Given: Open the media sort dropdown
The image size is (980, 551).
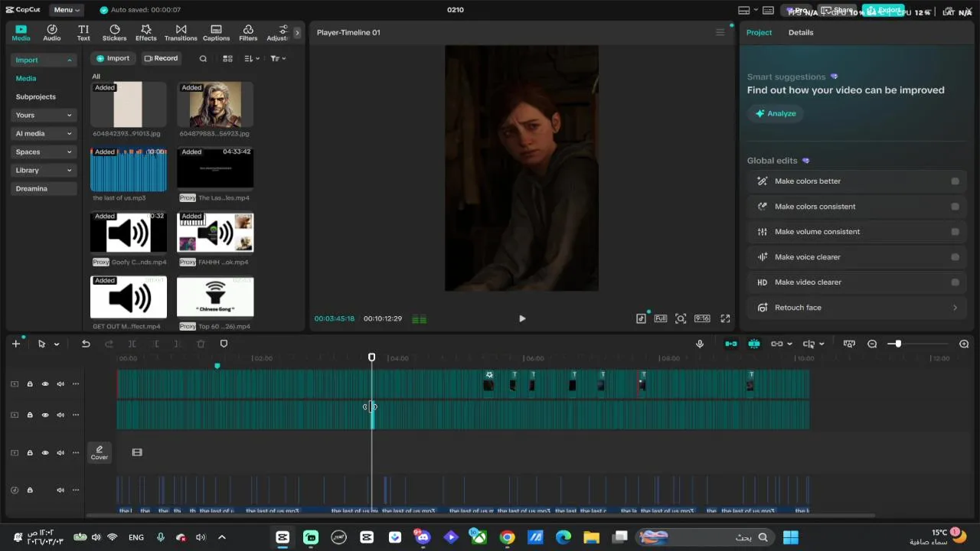Looking at the screenshot, I should click(x=252, y=58).
